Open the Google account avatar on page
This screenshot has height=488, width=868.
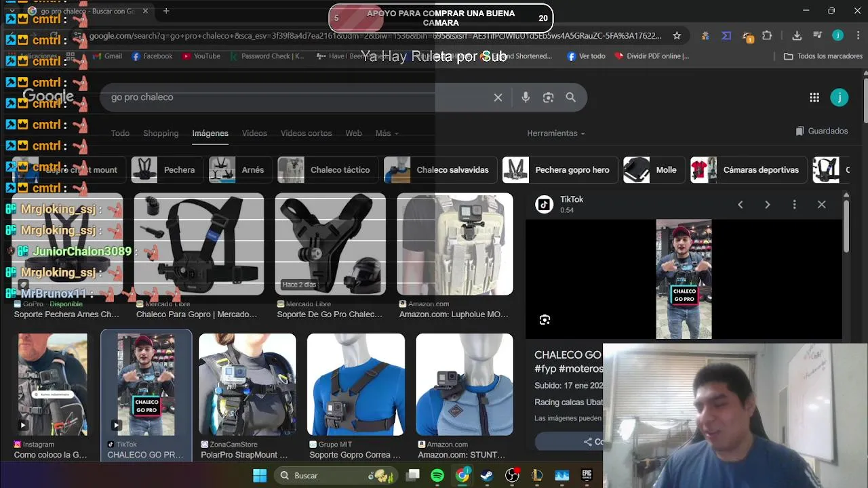click(x=840, y=98)
